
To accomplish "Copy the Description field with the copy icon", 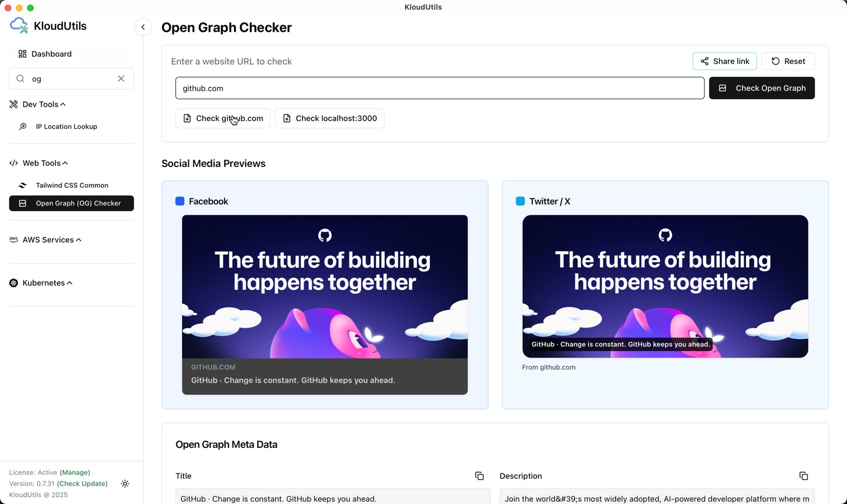I will point(803,476).
